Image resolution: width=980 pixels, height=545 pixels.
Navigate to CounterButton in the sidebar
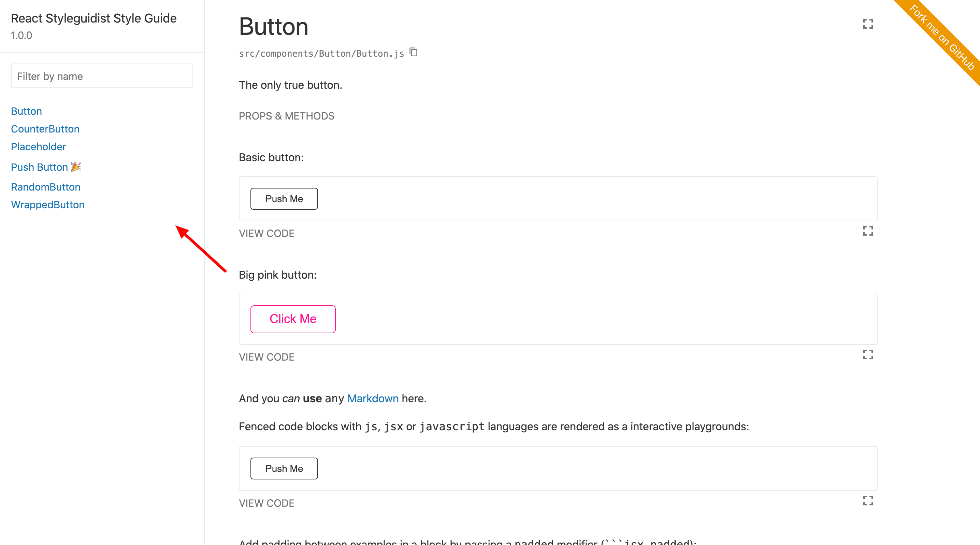coord(45,129)
